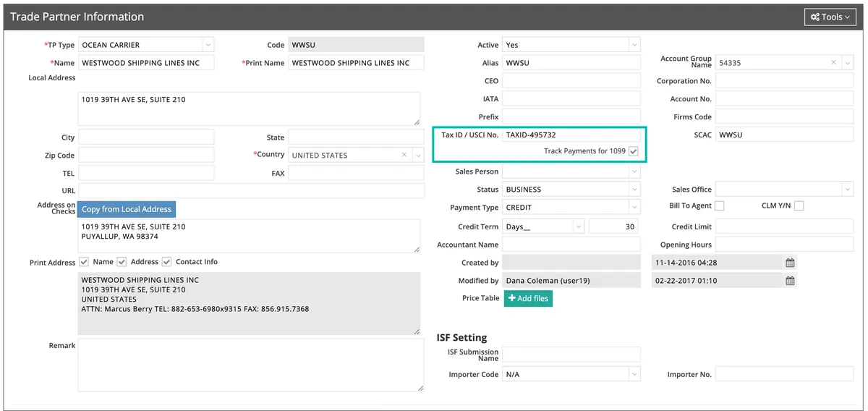Expand the Credit Term Days dropdown

[x=578, y=226]
